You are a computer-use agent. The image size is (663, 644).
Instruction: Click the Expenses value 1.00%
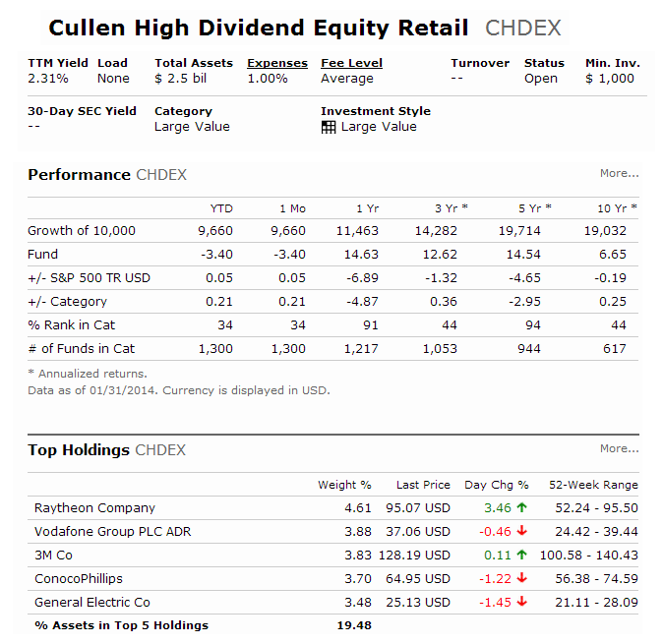tap(268, 79)
